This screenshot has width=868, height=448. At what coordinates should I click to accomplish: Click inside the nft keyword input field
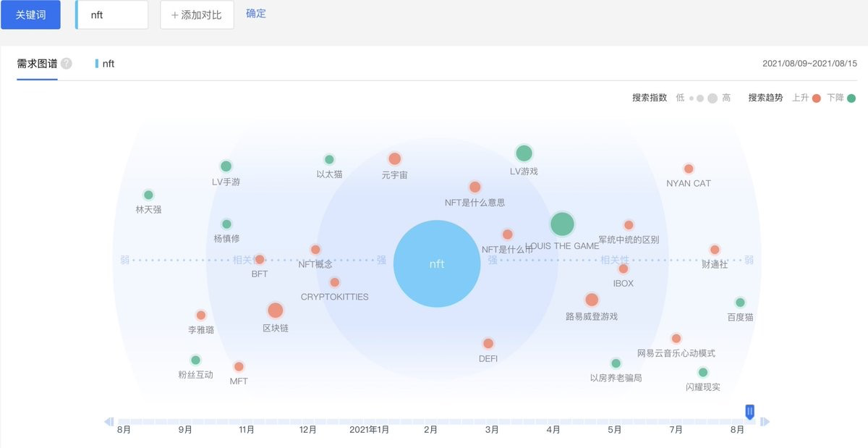pos(111,14)
